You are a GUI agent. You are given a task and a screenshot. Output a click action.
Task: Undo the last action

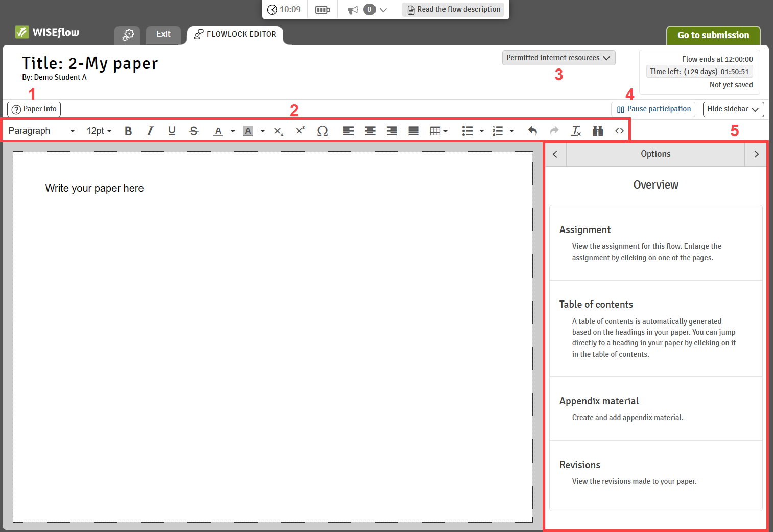(532, 131)
